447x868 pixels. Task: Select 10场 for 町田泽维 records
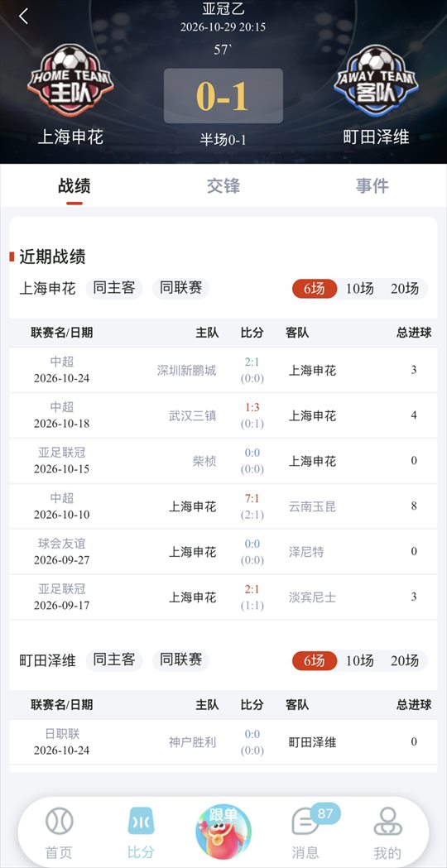(360, 660)
